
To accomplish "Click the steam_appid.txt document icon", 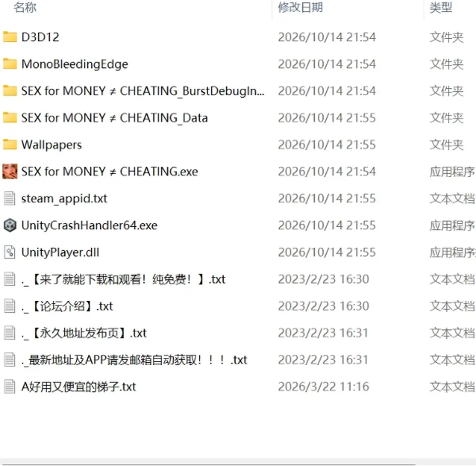I will [x=10, y=199].
